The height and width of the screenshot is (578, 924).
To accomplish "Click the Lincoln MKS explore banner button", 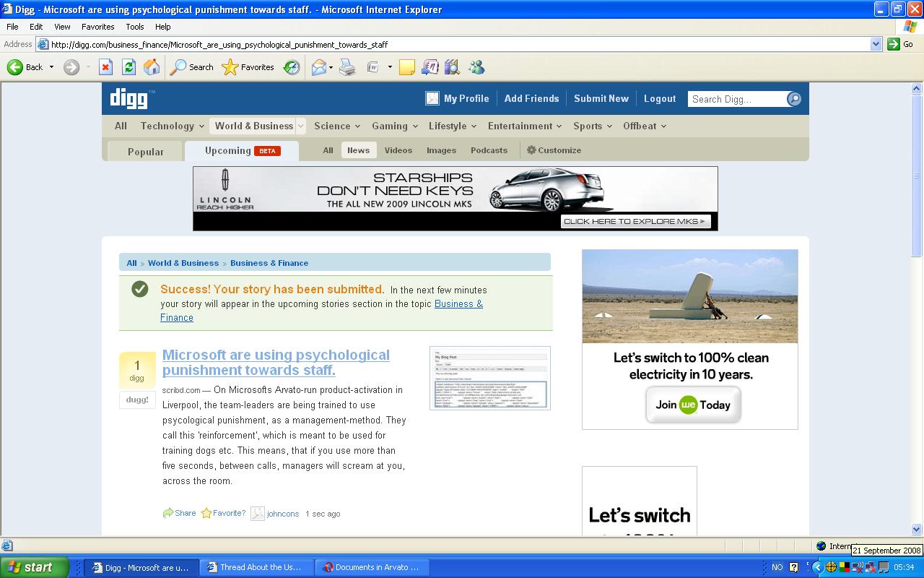I will [x=635, y=221].
